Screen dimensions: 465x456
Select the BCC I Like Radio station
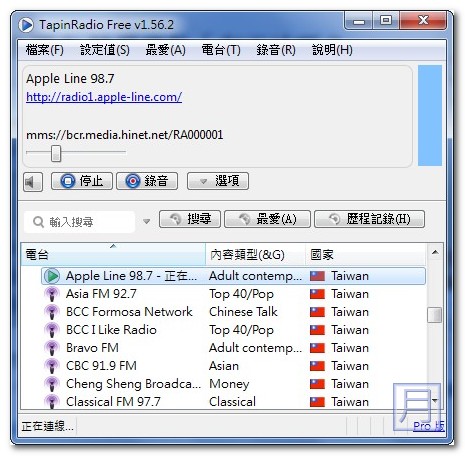tap(233, 330)
